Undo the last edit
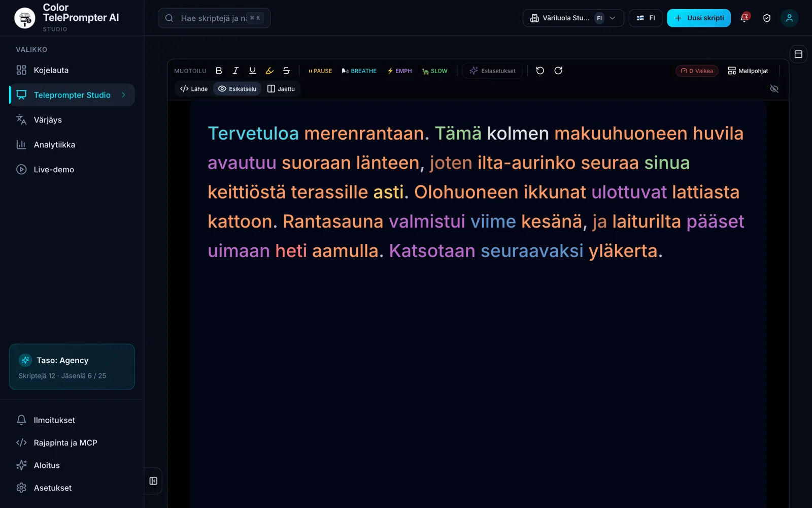Viewport: 812px width, 508px height. pos(540,71)
